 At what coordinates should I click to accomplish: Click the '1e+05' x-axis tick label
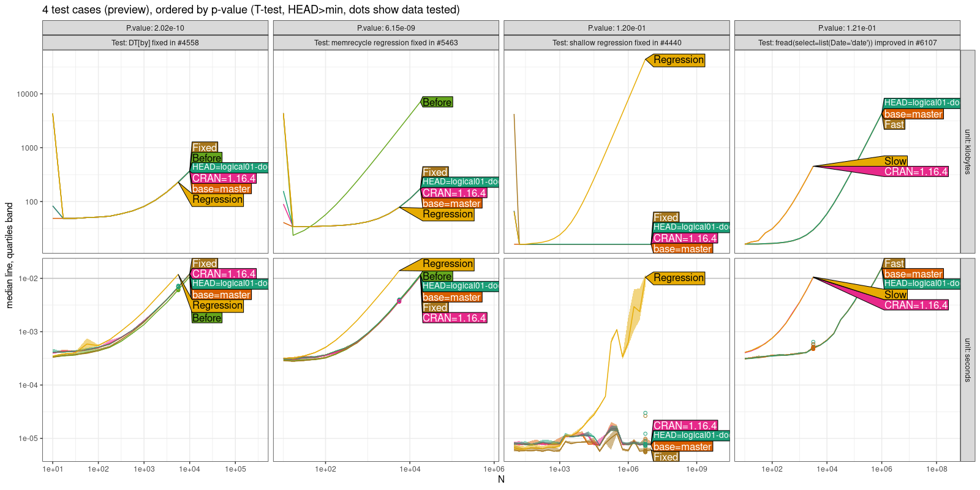click(235, 470)
